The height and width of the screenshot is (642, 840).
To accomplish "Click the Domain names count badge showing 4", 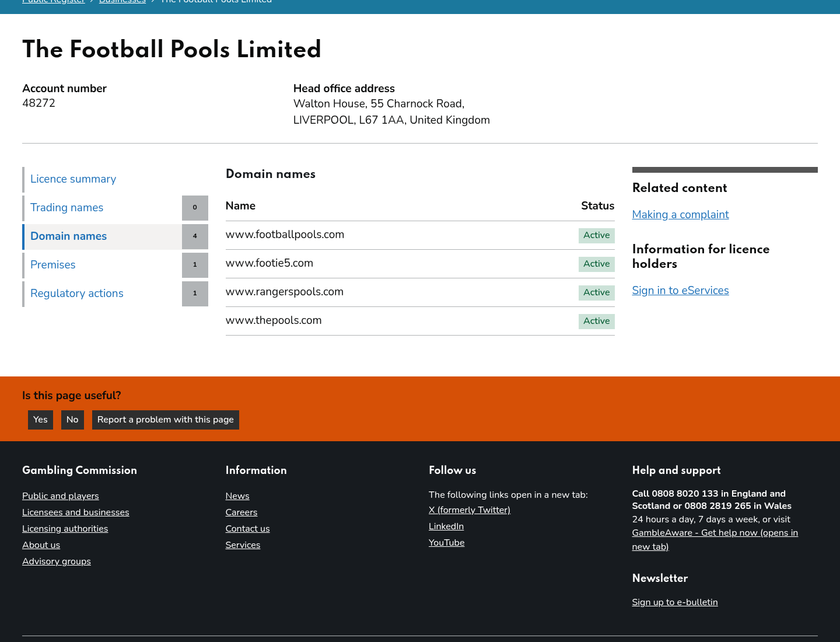I will pos(195,236).
